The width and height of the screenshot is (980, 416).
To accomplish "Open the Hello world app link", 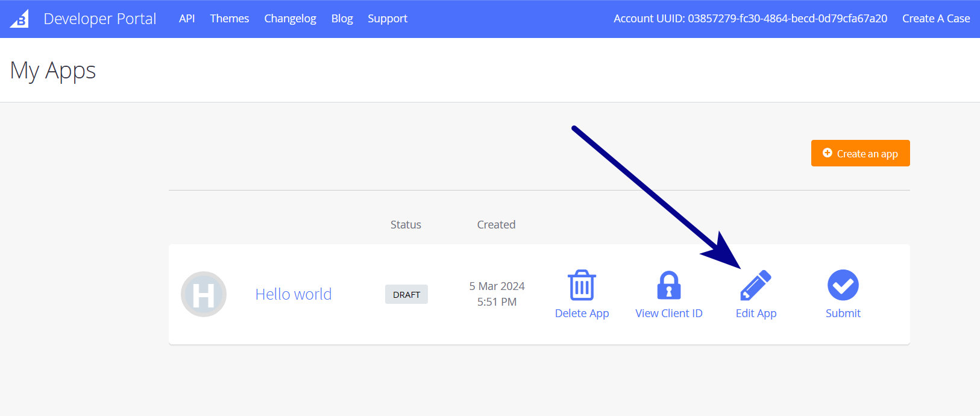I will 294,294.
